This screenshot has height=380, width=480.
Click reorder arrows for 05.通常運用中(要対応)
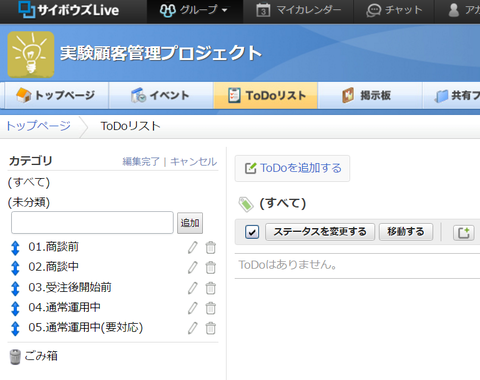coord(15,328)
